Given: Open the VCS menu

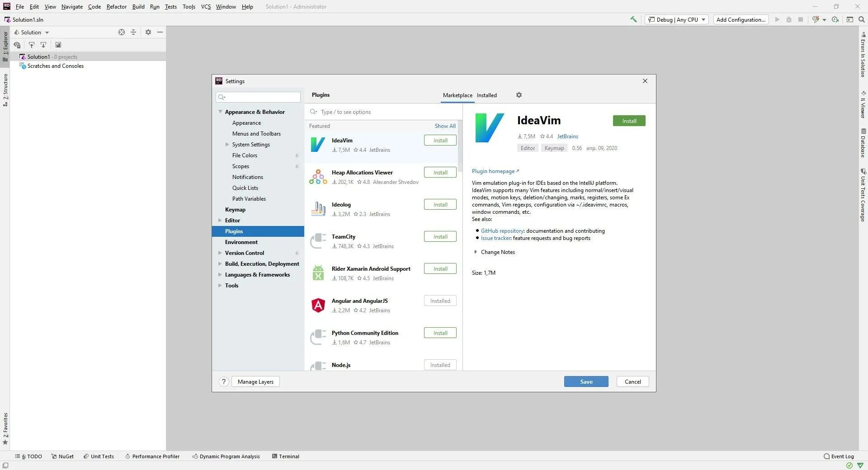Looking at the screenshot, I should (x=206, y=6).
